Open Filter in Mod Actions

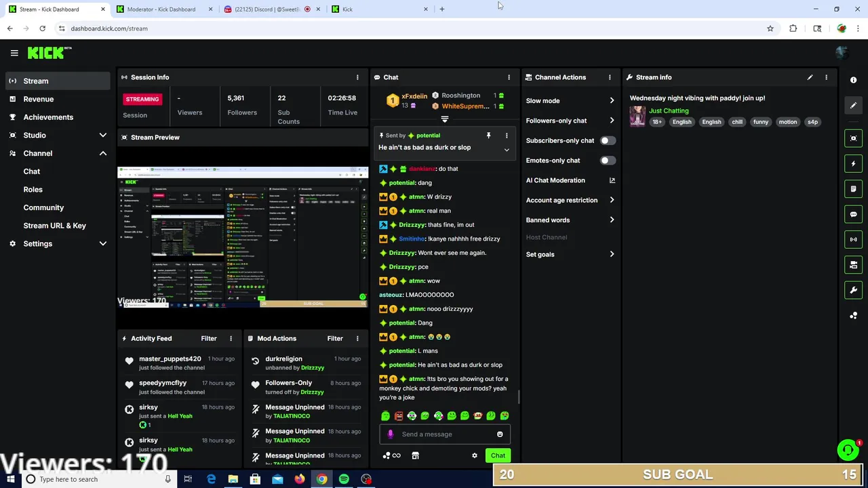(x=335, y=338)
